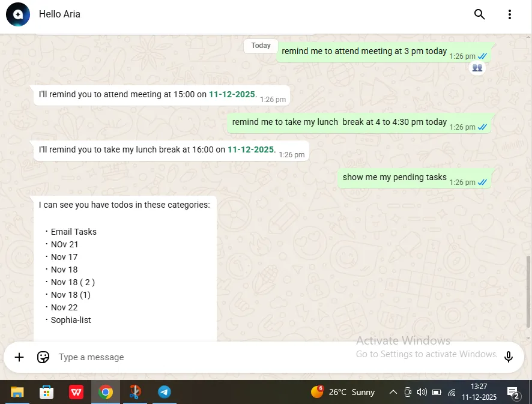The image size is (532, 404).
Task: Expand the hidden system tray icons chevron
Action: click(393, 392)
